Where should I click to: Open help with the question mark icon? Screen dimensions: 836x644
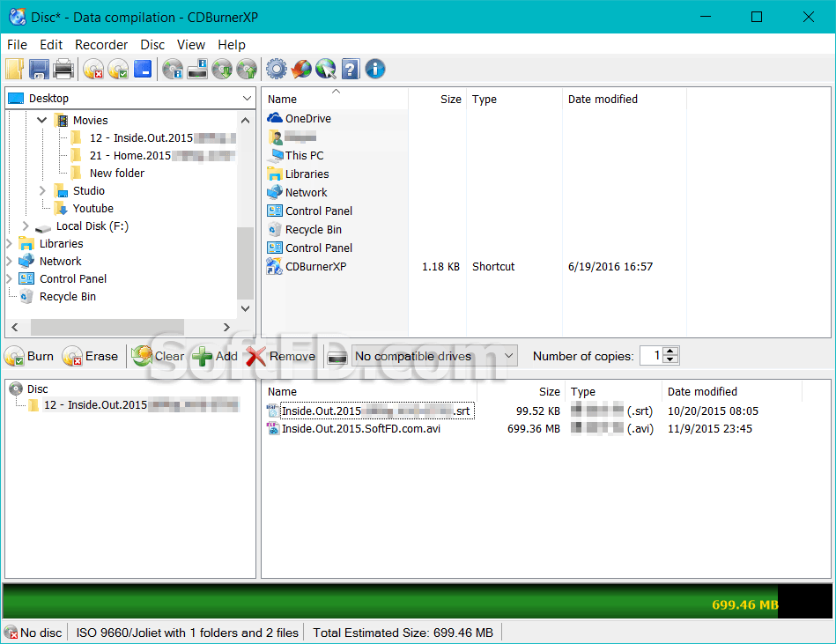tap(351, 69)
